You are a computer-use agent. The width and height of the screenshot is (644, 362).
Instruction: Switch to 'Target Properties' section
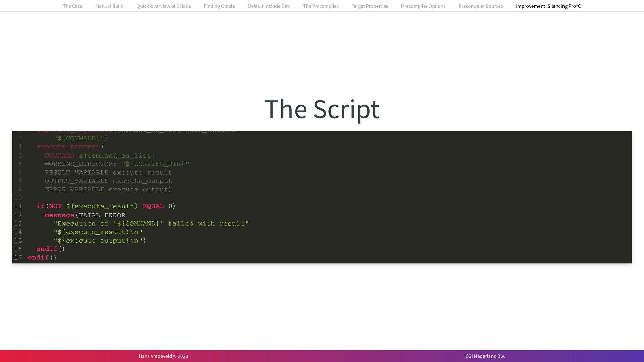pos(370,6)
